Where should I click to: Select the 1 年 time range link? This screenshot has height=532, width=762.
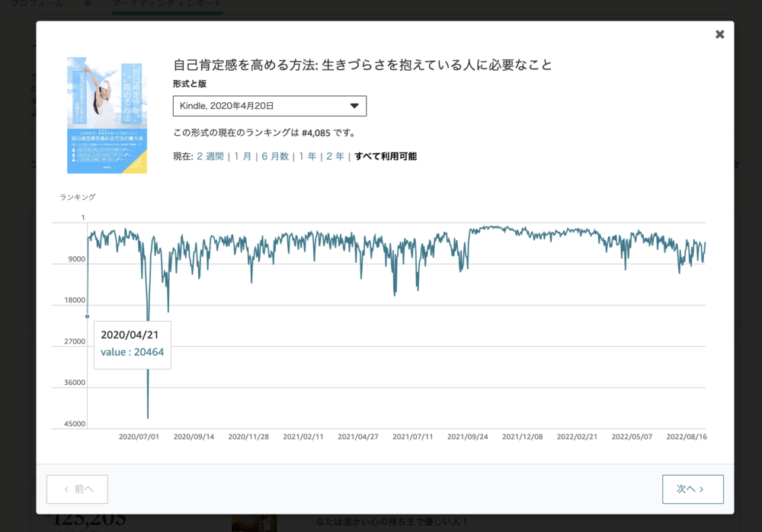point(308,156)
